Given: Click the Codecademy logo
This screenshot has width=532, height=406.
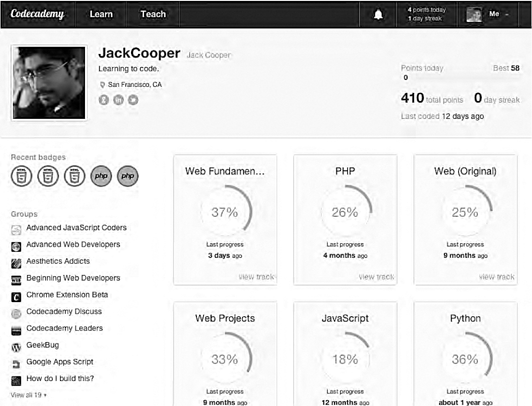Looking at the screenshot, I should pyautogui.click(x=37, y=14).
